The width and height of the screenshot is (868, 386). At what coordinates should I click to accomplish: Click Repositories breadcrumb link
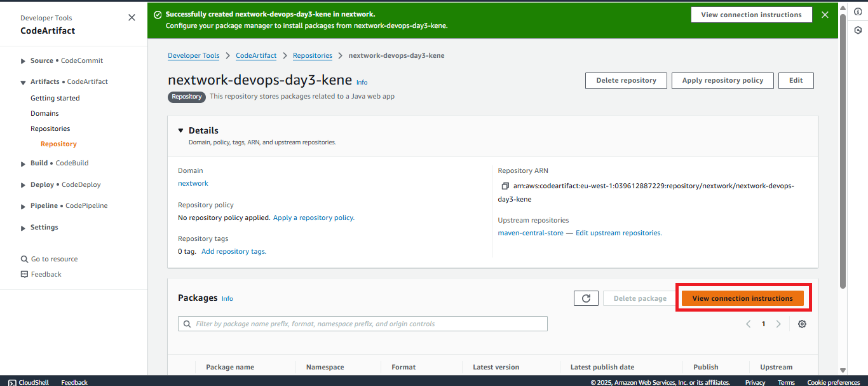coord(313,55)
